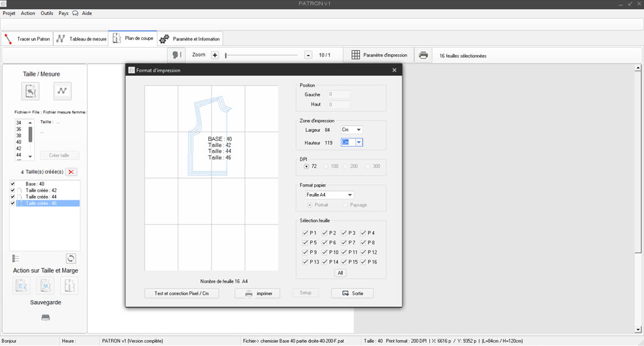Click the imprimer button
The height and width of the screenshot is (346, 644).
coord(257,294)
